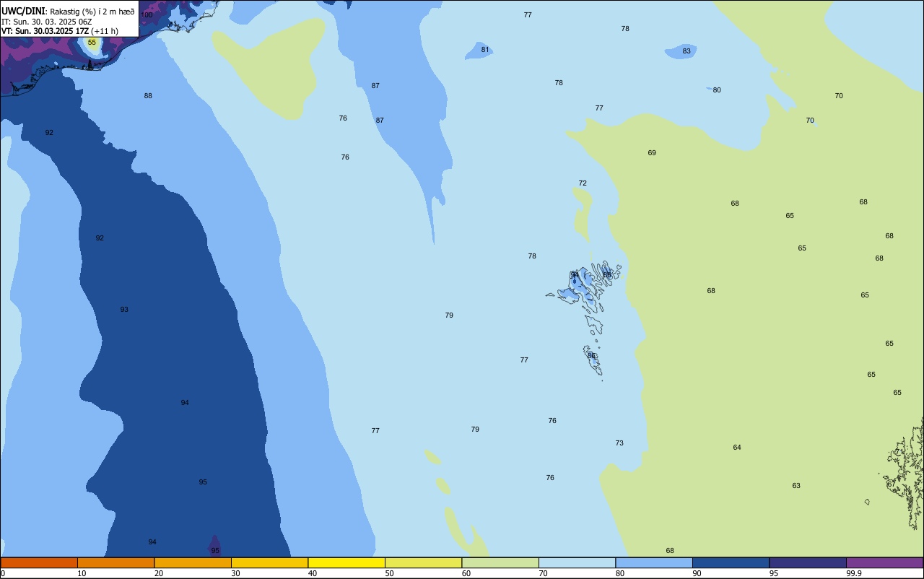This screenshot has width=924, height=579.
Task: Select the medium blue 80–90 legend swatch
Action: click(654, 562)
